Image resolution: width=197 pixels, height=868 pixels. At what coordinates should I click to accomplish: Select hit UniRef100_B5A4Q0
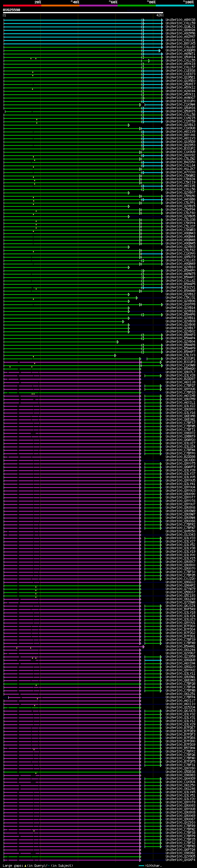tap(180, 369)
